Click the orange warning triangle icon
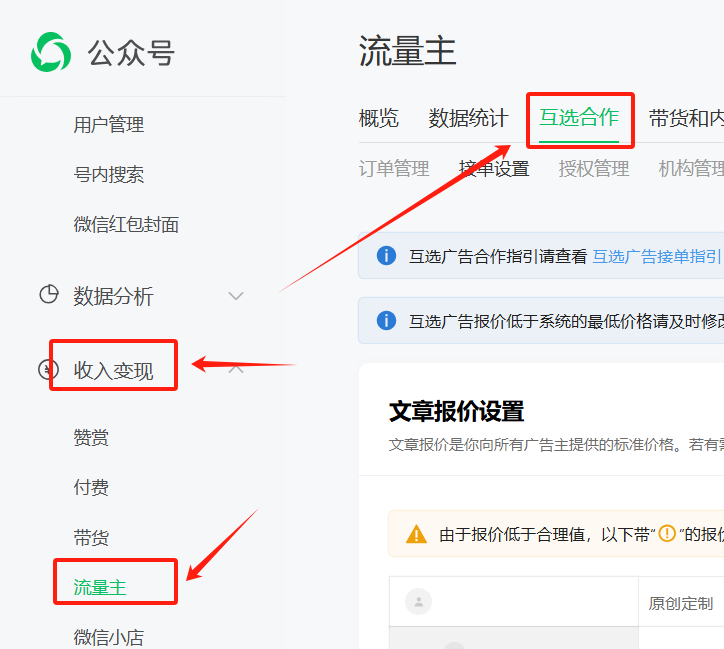 tap(416, 534)
